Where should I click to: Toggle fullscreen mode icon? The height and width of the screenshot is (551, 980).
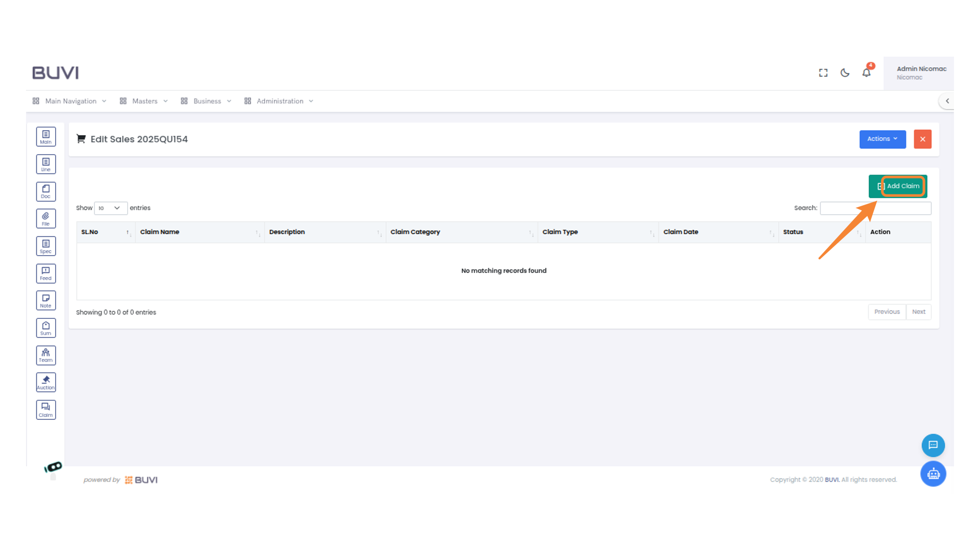point(823,72)
